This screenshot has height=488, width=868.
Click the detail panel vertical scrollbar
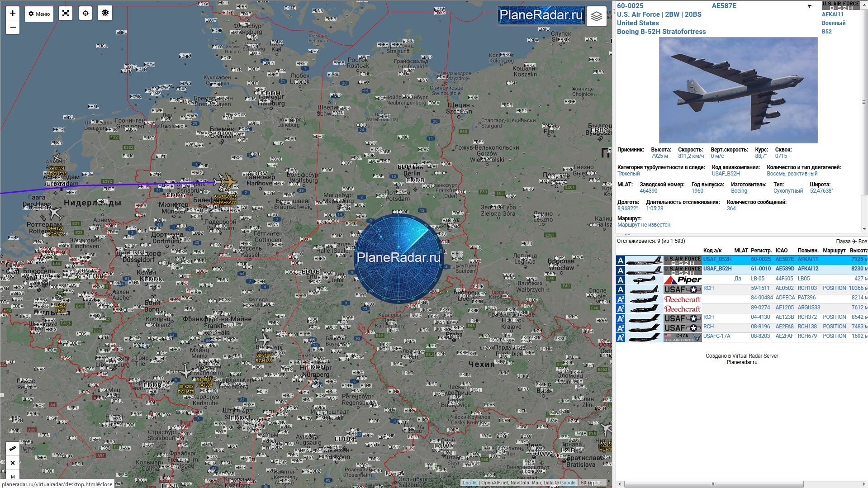tap(864, 102)
